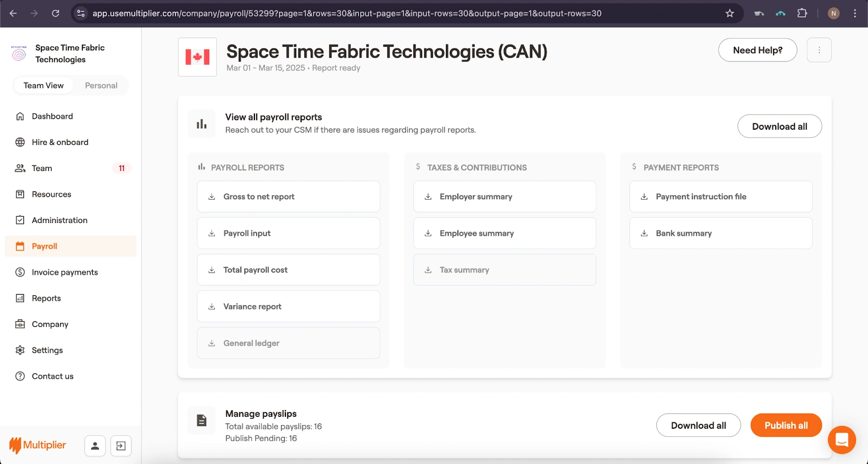Click the browser back arrow
The image size is (868, 464).
tap(13, 13)
